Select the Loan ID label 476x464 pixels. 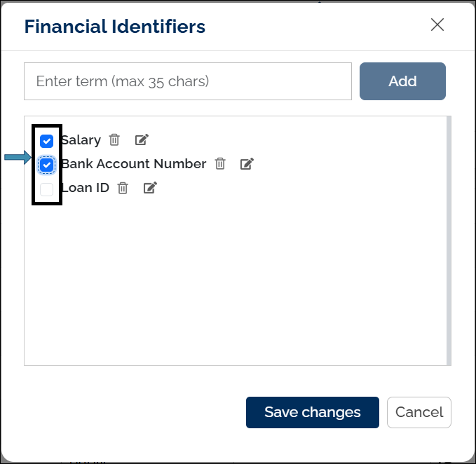(86, 188)
